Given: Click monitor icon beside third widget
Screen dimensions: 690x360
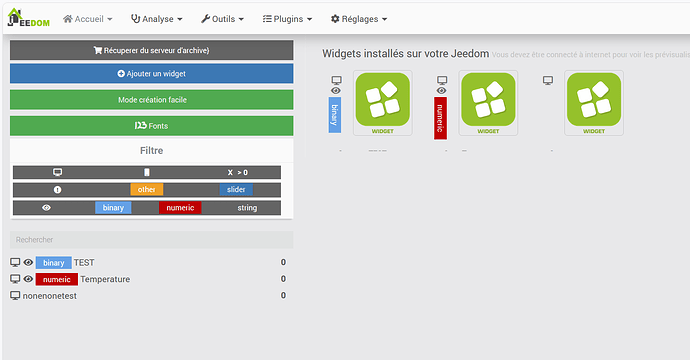Looking at the screenshot, I should tap(547, 81).
